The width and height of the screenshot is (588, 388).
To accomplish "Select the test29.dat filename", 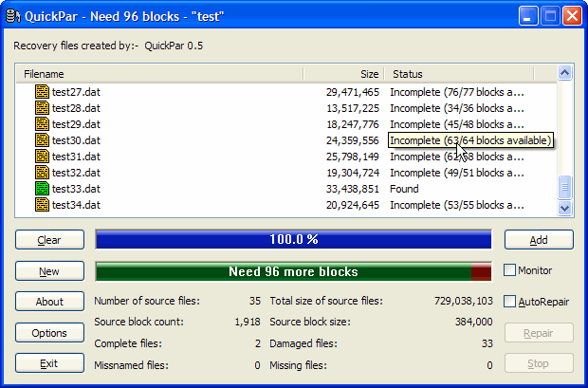I will tap(76, 124).
